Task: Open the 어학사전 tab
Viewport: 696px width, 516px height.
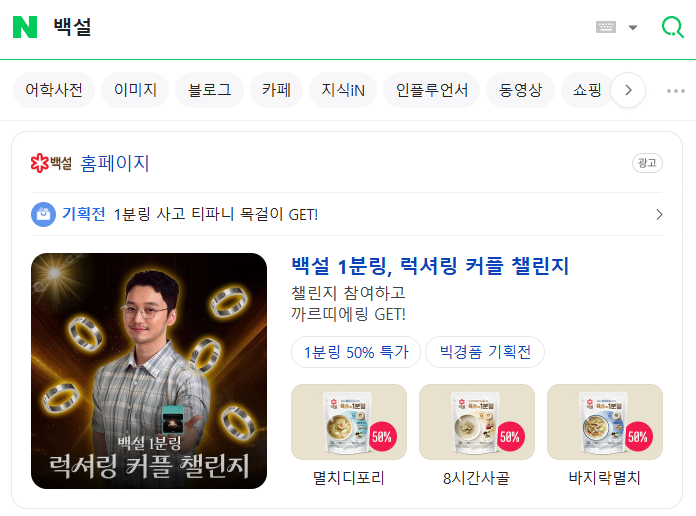Action: (54, 90)
